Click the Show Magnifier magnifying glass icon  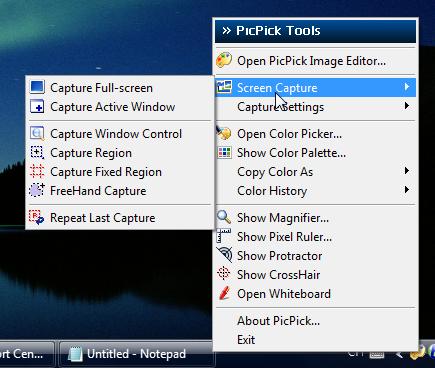coord(224,217)
